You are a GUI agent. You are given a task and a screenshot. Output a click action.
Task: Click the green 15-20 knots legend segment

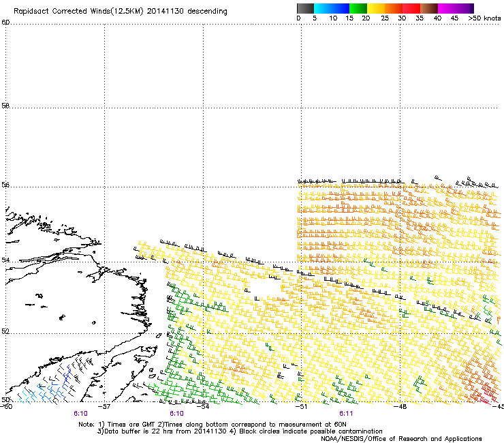tap(358, 8)
